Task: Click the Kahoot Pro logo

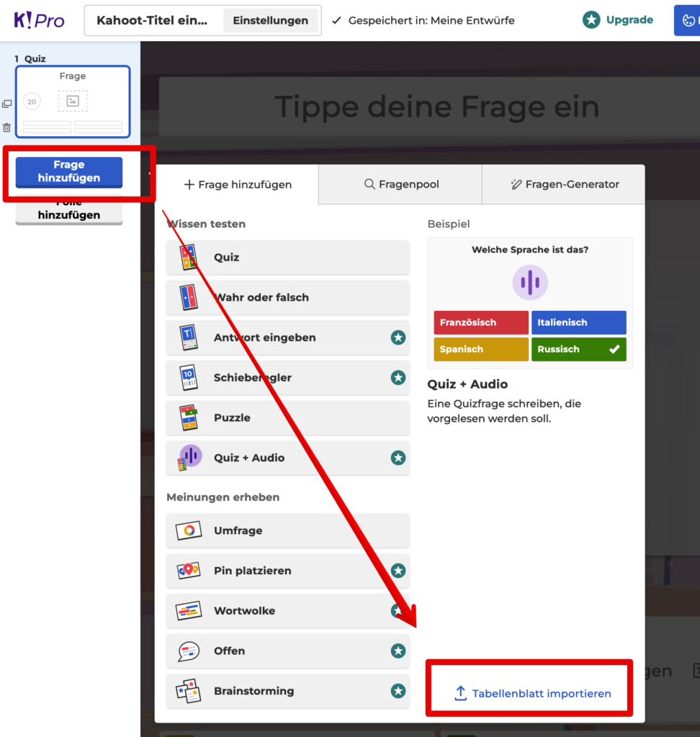Action: coord(37,19)
